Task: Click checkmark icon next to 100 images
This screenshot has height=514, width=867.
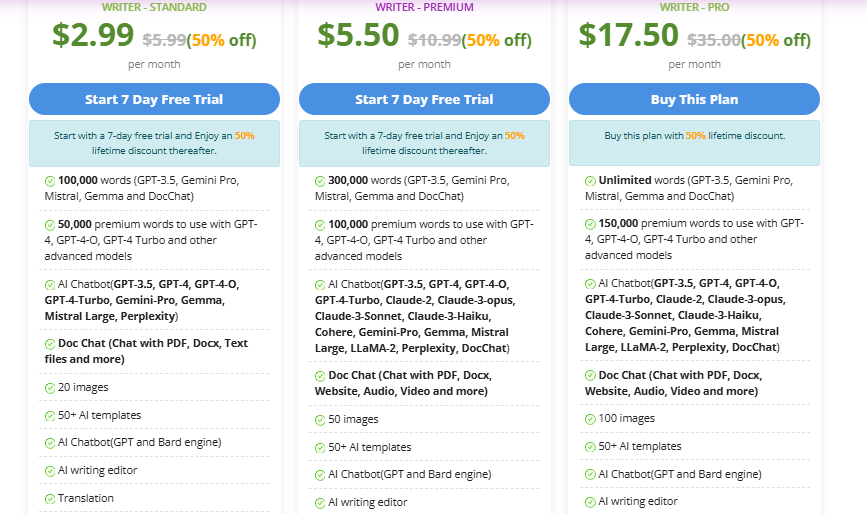Action: coord(590,419)
